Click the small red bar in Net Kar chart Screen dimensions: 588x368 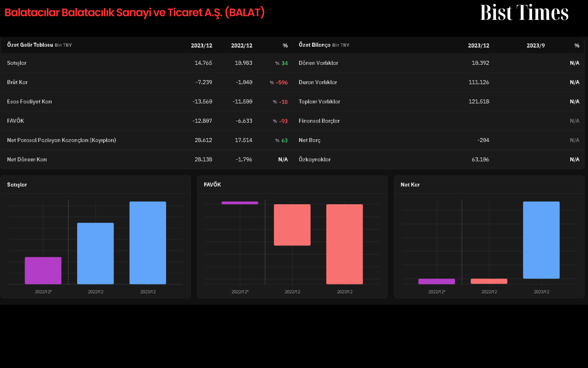[x=489, y=281]
